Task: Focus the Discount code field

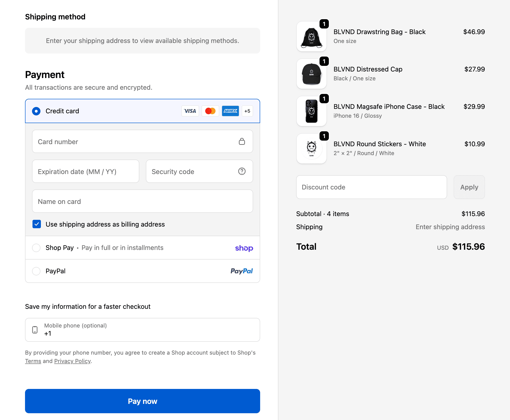Action: click(371, 187)
